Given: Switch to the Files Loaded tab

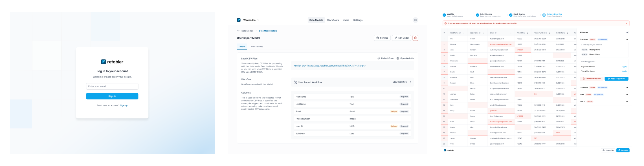Looking at the screenshot, I should (x=257, y=47).
